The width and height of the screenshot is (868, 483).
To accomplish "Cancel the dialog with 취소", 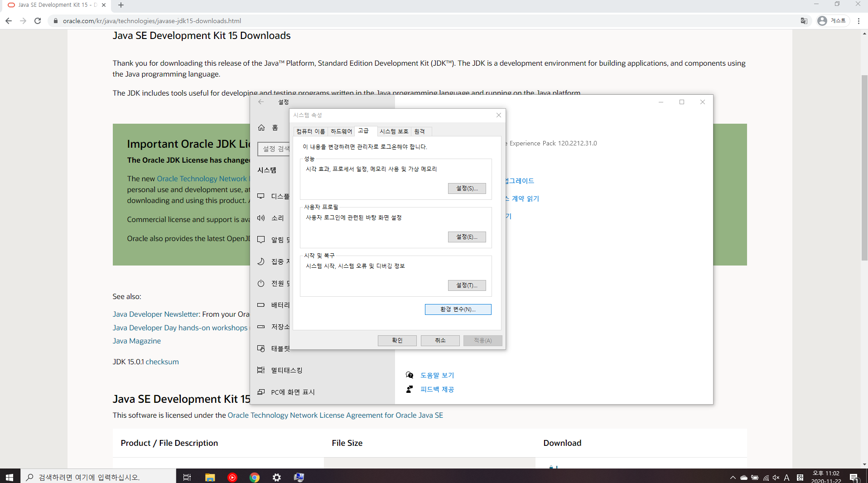I will click(440, 341).
